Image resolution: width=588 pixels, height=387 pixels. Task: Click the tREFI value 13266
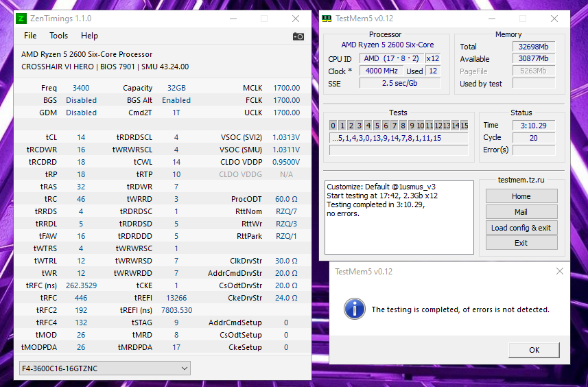pyautogui.click(x=176, y=298)
